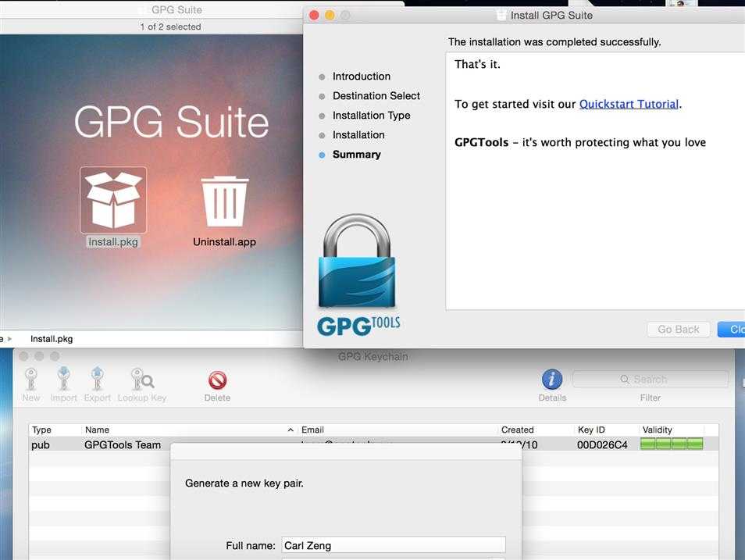Click the Lookup Key icon
The width and height of the screenshot is (745, 560).
click(142, 380)
